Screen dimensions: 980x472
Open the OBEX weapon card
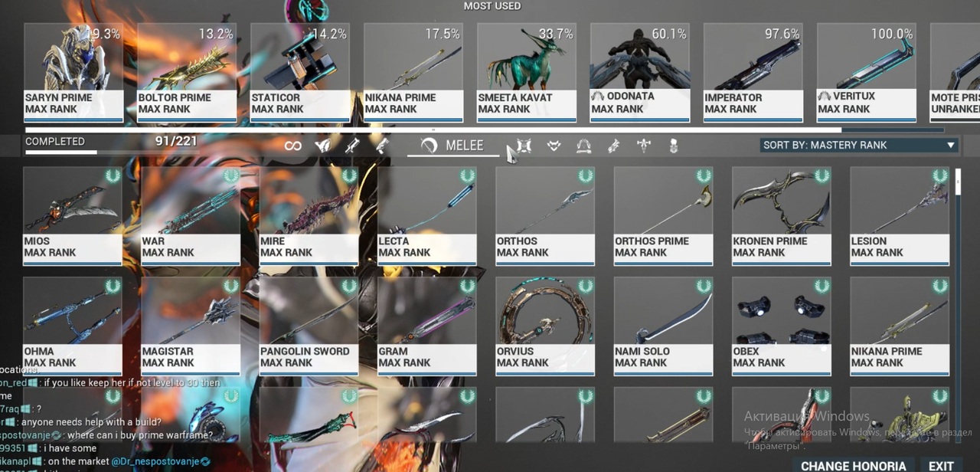point(782,326)
